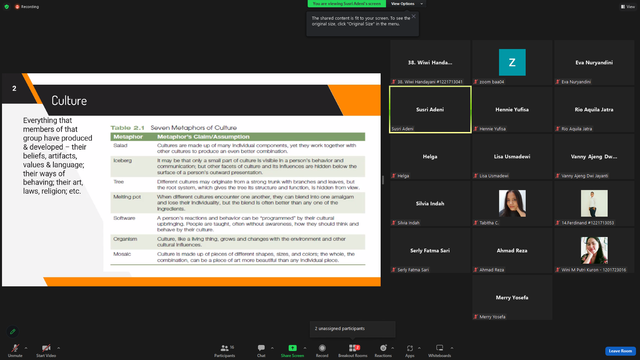Select Hennie Yufisa's participant tile
Viewport: 640px width, 360px height.
point(512,109)
